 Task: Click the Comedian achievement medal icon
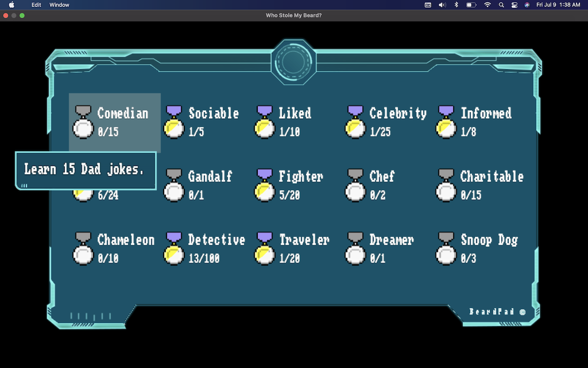[83, 123]
